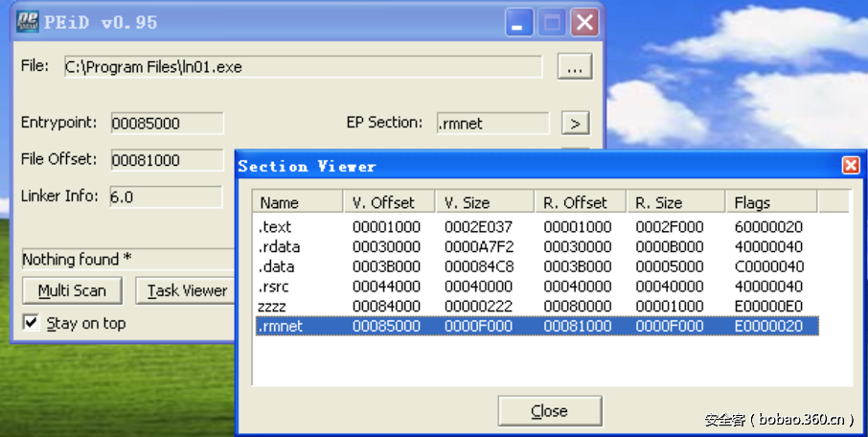Sort by the V. Offset column header
The width and height of the screenshot is (868, 437).
click(x=390, y=202)
